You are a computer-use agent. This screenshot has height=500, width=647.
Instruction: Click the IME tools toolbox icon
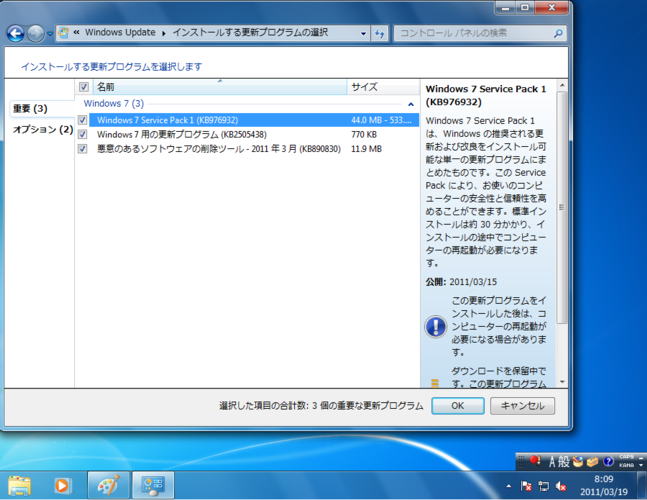coord(593,462)
